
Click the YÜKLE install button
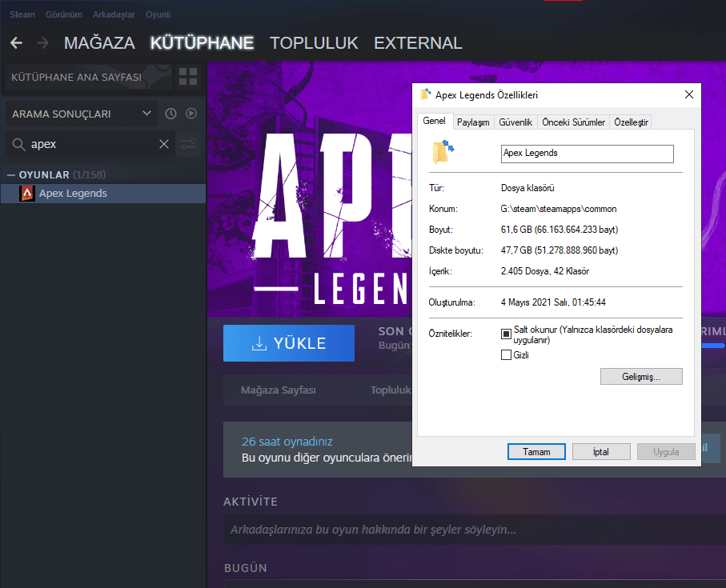289,343
